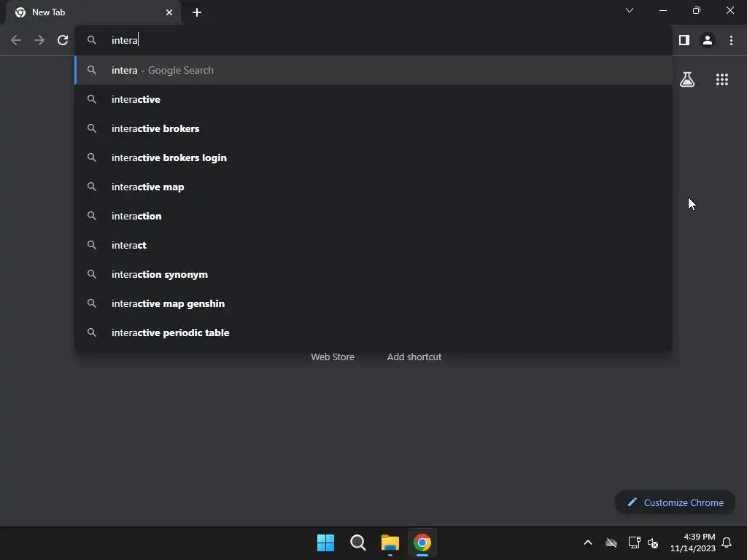Open the Chrome side panel
The height and width of the screenshot is (560, 747).
click(x=684, y=41)
